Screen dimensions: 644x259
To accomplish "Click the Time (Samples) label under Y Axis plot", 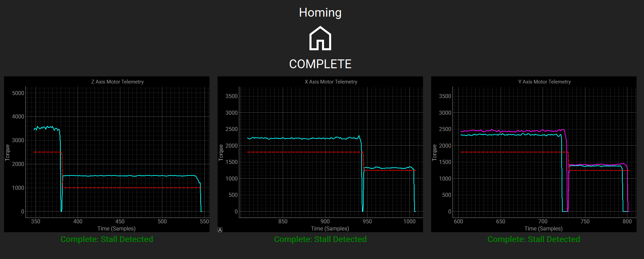I will pos(543,228).
